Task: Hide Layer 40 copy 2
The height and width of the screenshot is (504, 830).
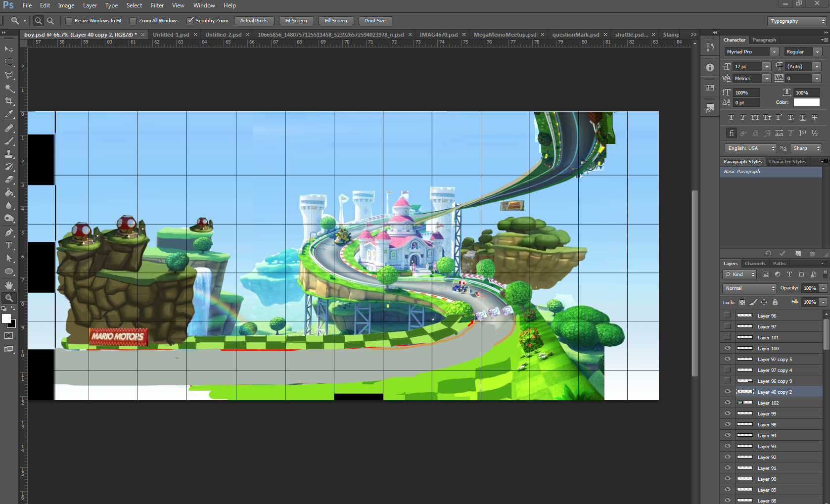Action: 727,392
